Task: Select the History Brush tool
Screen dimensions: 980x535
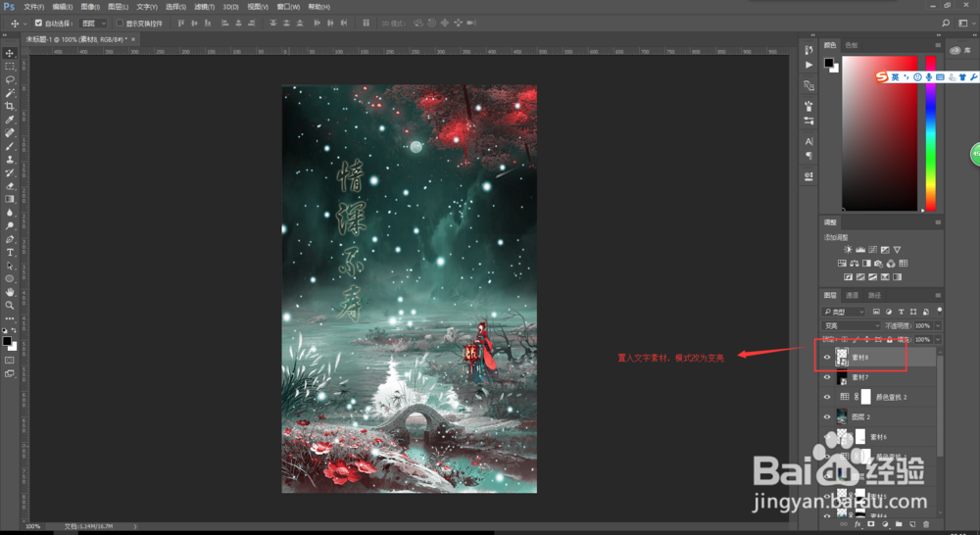Action: pos(10,172)
